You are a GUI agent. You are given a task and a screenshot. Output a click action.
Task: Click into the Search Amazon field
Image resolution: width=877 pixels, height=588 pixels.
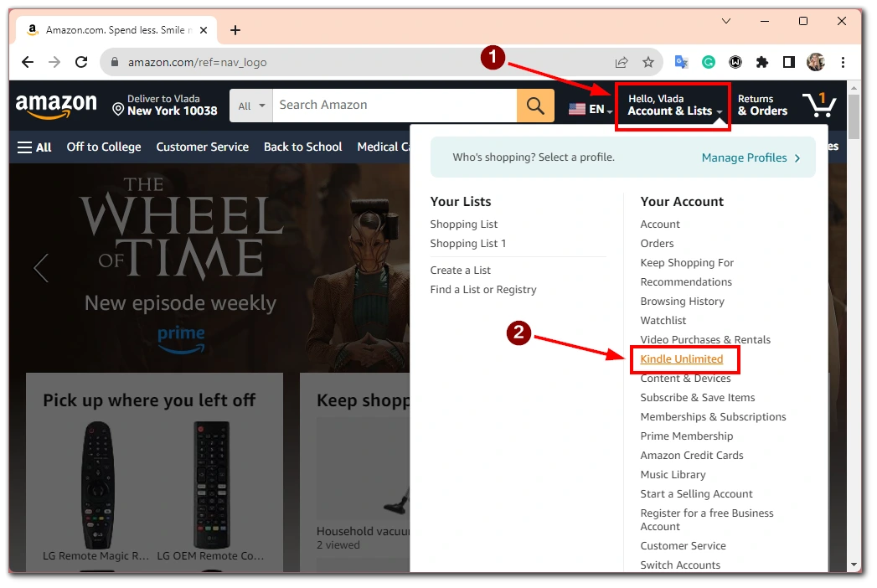click(395, 106)
